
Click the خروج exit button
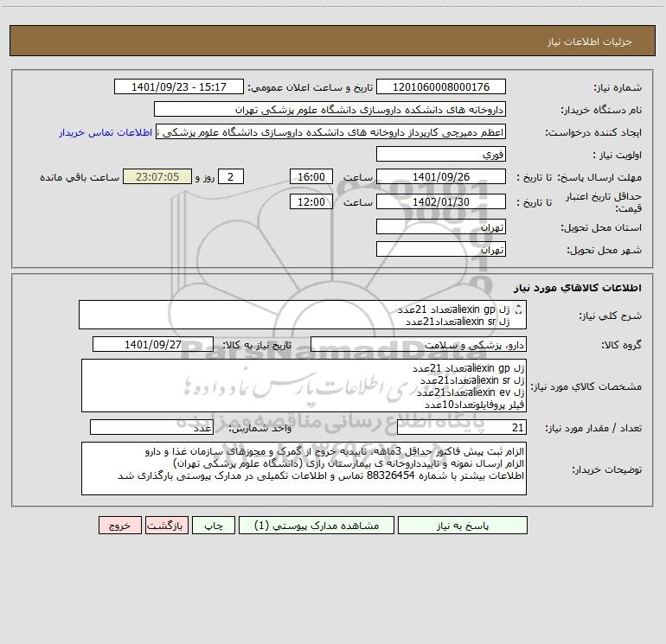click(119, 526)
